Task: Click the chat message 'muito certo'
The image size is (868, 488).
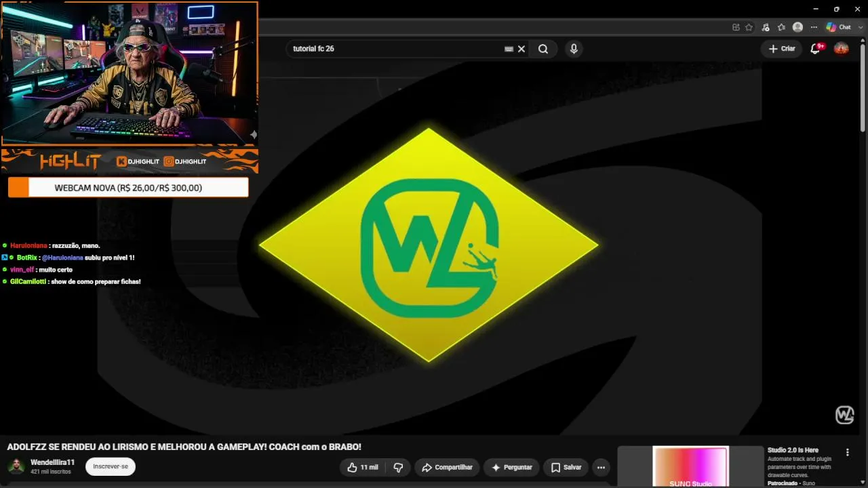Action: [56, 270]
